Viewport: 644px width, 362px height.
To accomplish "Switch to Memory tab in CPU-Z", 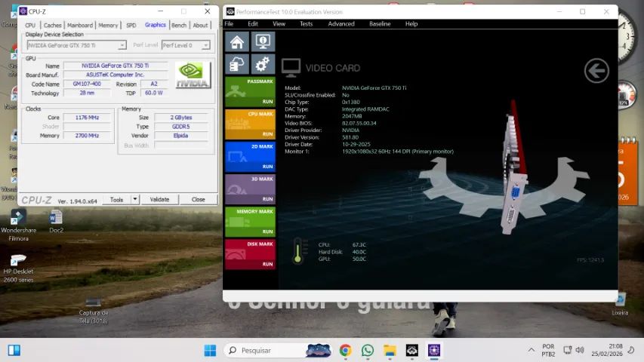I will tap(108, 26).
